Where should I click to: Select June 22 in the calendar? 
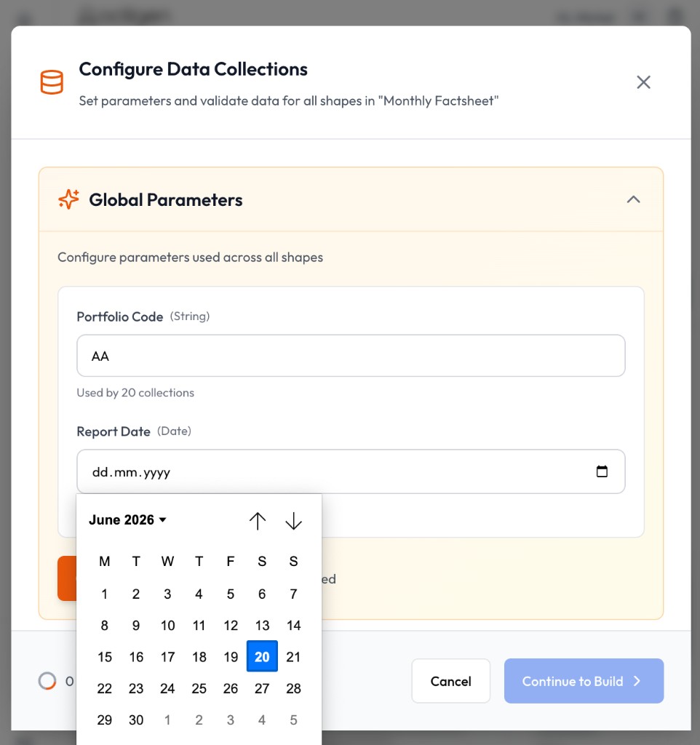pos(105,688)
